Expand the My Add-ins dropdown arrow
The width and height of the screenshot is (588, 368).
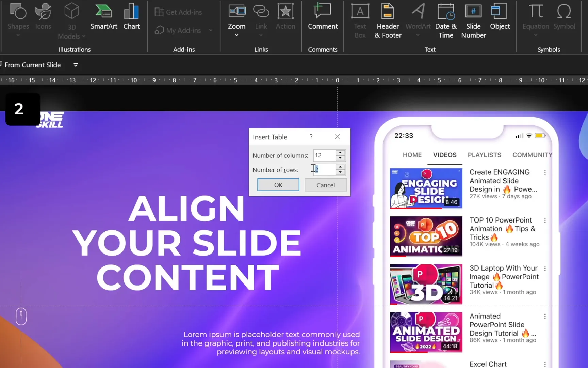point(211,30)
